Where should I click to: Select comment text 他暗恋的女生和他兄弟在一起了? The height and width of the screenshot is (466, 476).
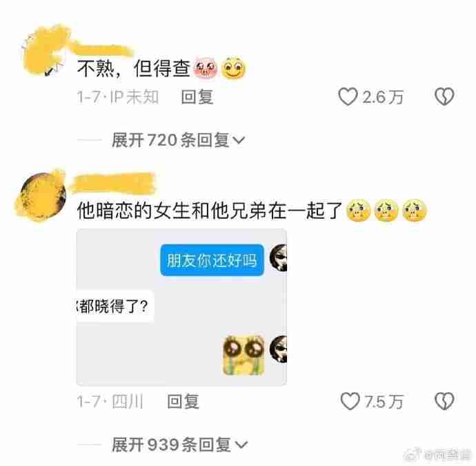click(x=210, y=211)
